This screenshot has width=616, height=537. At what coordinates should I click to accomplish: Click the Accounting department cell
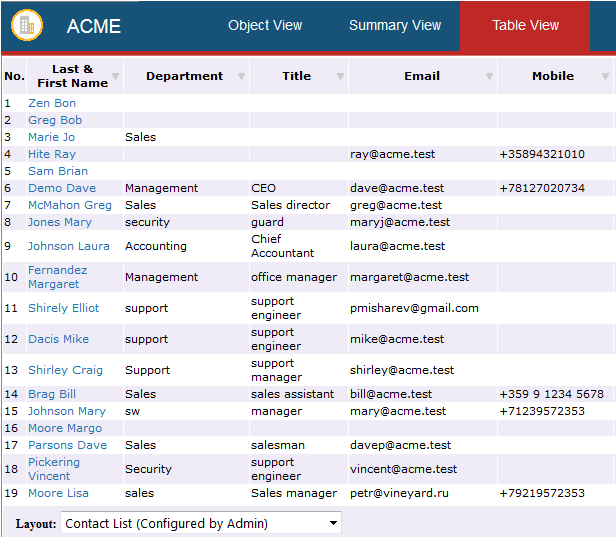[156, 246]
